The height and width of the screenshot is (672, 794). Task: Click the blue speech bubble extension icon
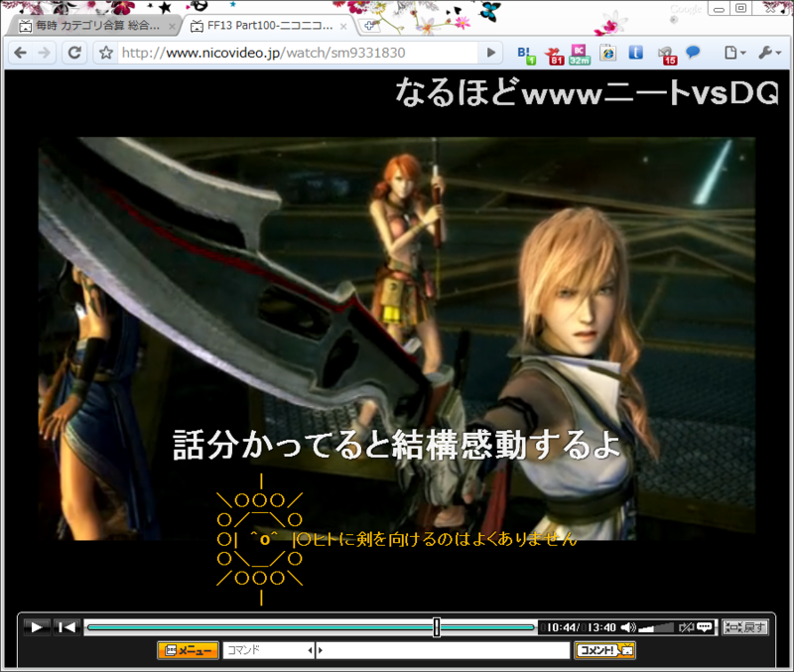pos(694,54)
